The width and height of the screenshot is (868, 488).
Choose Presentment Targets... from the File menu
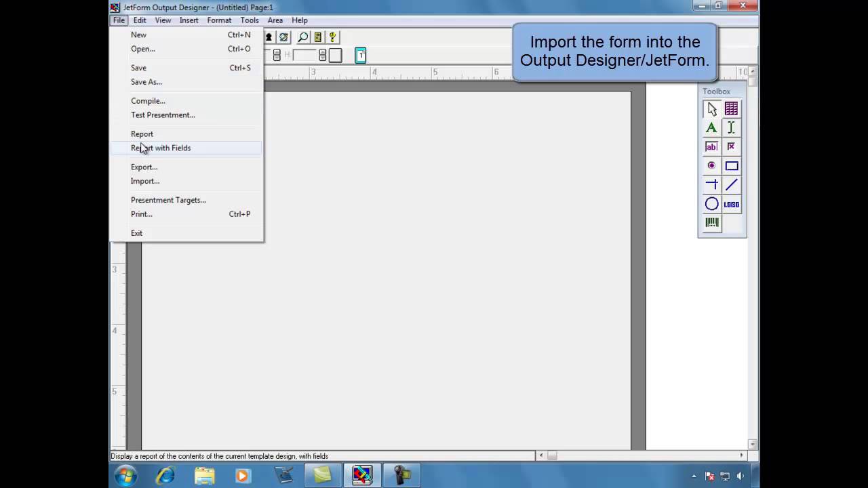[186, 200]
